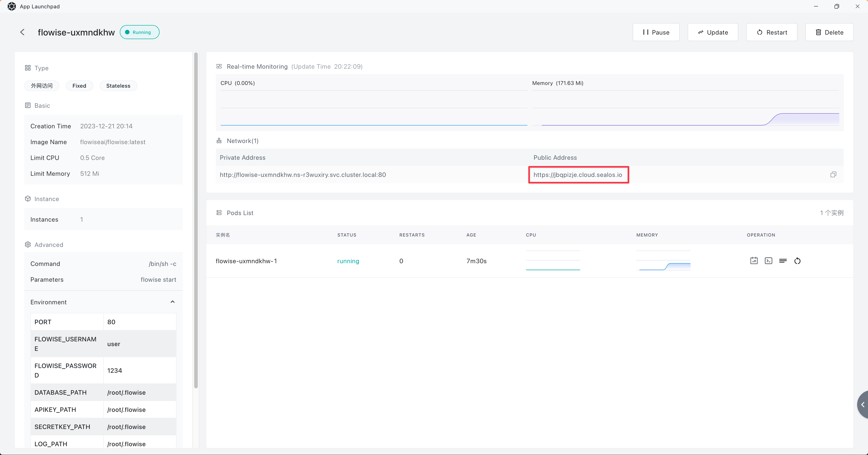Collapse the Environment section

pyautogui.click(x=172, y=302)
